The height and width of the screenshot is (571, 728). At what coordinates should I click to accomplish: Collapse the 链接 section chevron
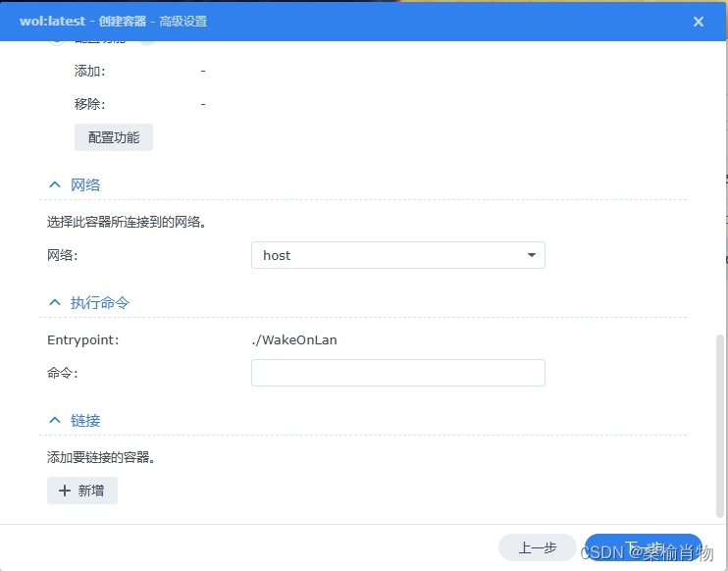pos(55,420)
